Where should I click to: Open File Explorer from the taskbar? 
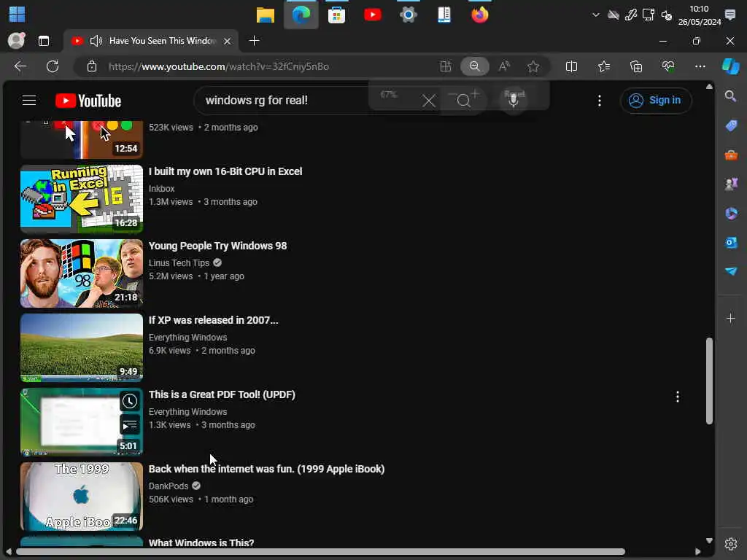pos(266,15)
